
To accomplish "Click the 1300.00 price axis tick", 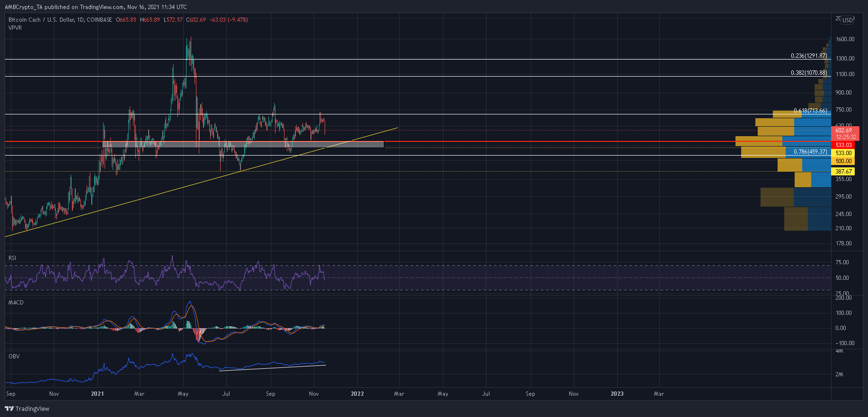I will tap(845, 59).
